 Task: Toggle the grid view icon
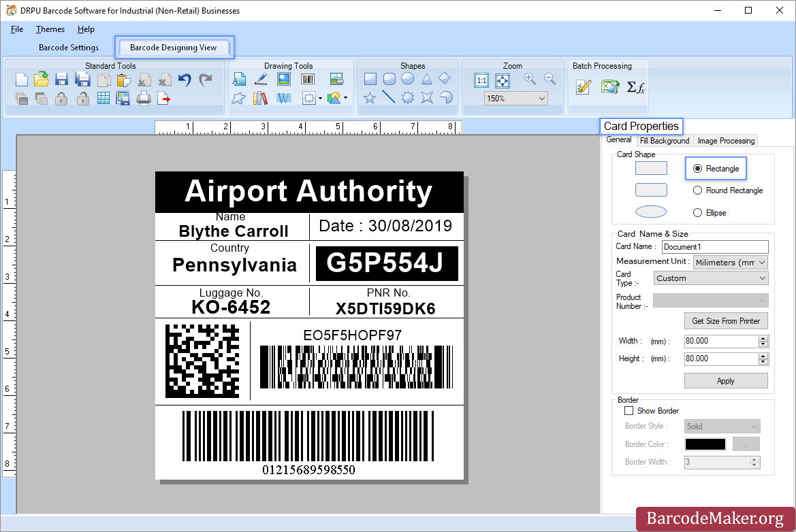pyautogui.click(x=103, y=99)
